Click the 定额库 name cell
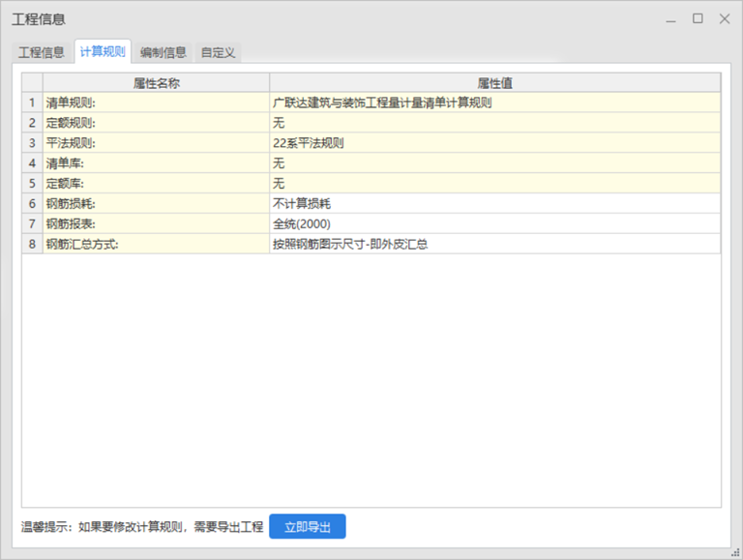 pyautogui.click(x=156, y=184)
